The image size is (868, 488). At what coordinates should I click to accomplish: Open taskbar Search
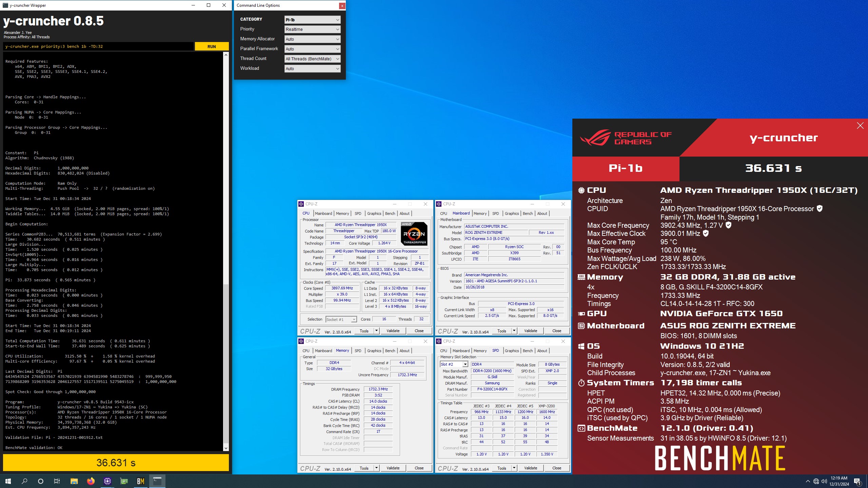[x=24, y=481]
